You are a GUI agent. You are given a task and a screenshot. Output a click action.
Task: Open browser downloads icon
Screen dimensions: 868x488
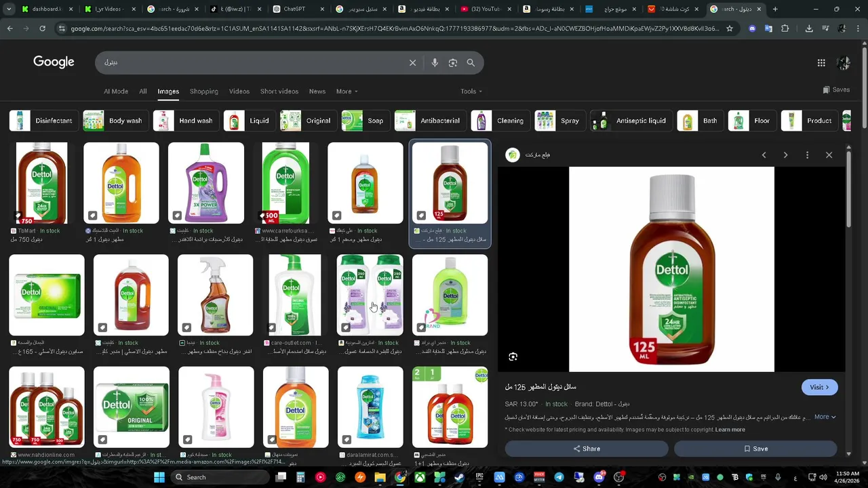809,28
